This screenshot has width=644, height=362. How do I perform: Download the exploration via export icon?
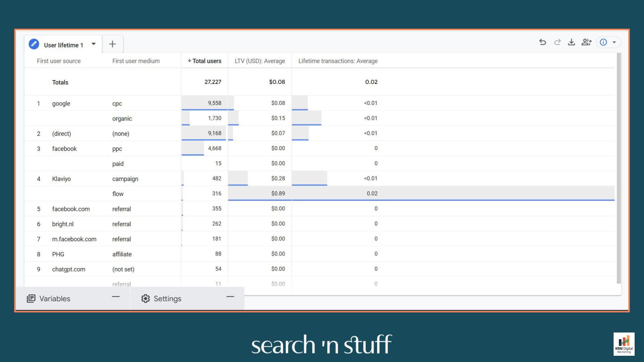pyautogui.click(x=571, y=42)
